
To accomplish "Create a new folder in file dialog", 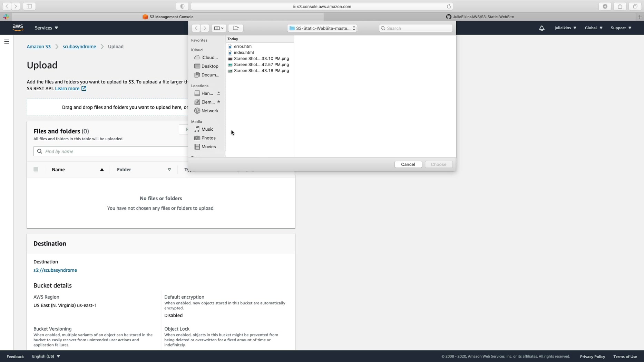I will [236, 28].
